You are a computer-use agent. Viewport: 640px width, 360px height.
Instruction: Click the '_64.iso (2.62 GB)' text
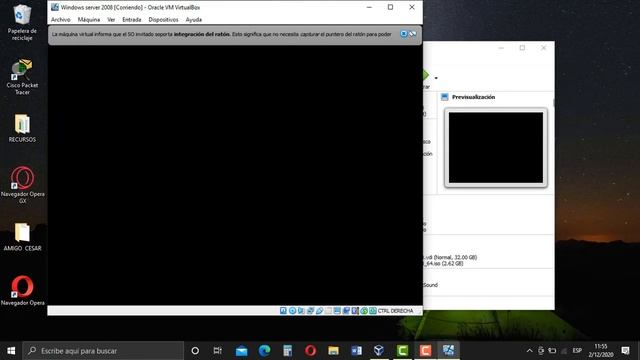443,264
